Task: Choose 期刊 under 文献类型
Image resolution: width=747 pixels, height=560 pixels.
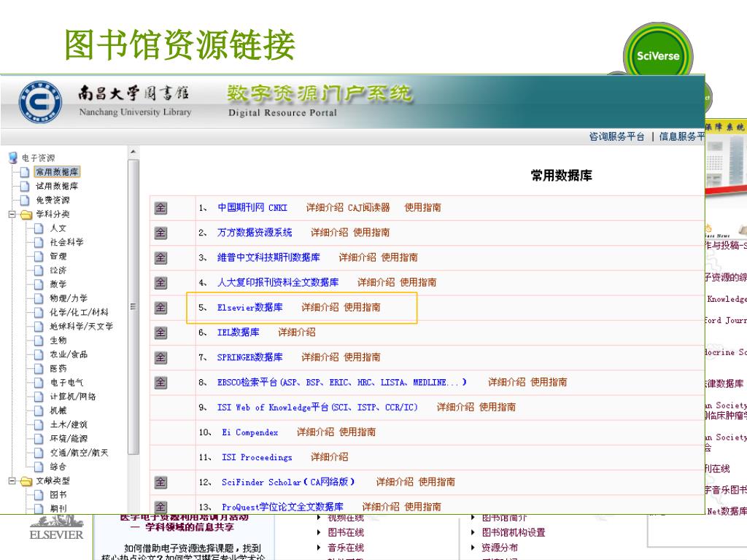Action: (x=58, y=508)
